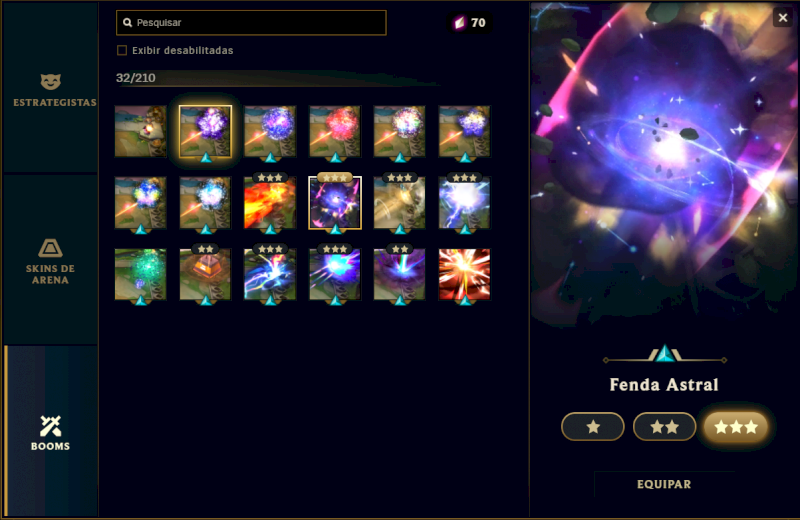
Task: Pick the first default boom thumbnail
Action: pos(140,132)
